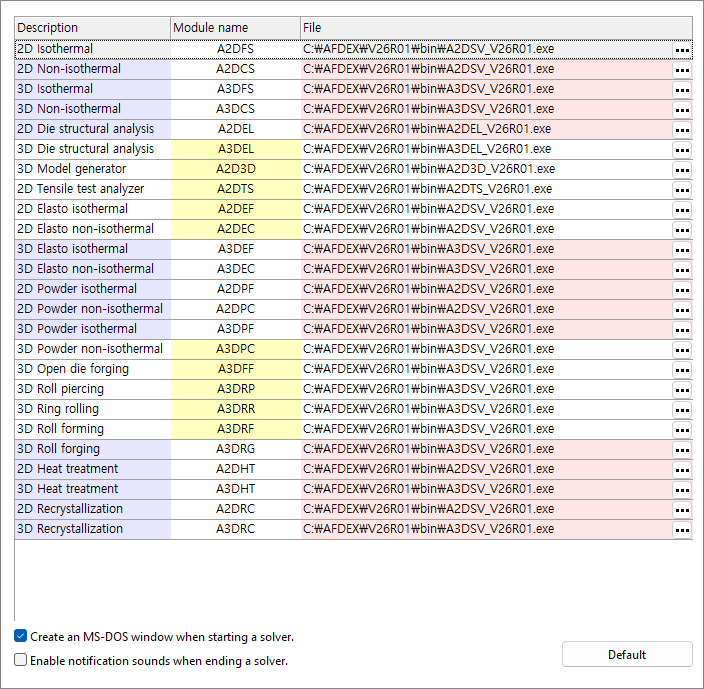704x689 pixels.
Task: Browse file for 3D Die structural analysis
Action: tap(682, 149)
